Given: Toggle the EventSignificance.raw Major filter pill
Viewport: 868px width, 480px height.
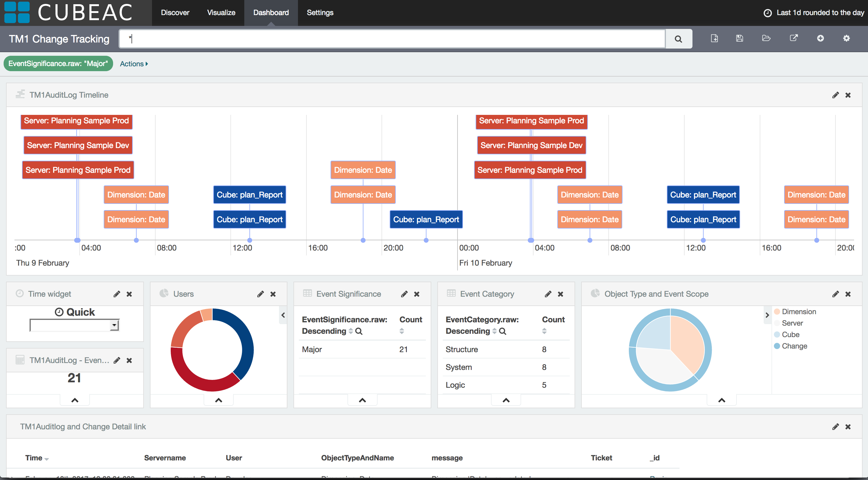Looking at the screenshot, I should (x=58, y=64).
